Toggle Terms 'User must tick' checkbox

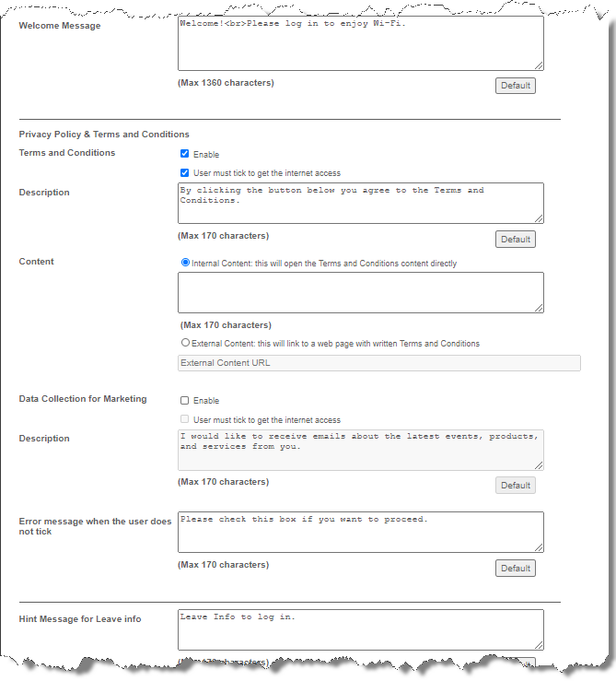pyautogui.click(x=184, y=173)
